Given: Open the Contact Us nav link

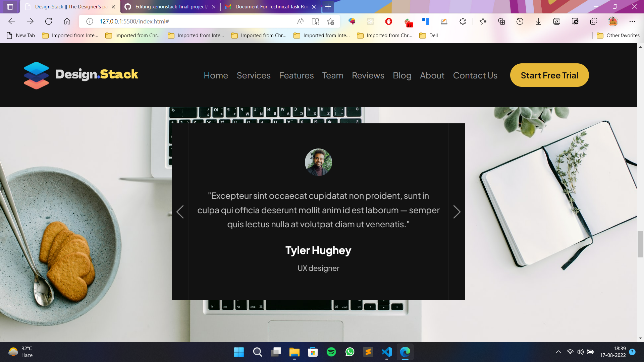Looking at the screenshot, I should 475,75.
